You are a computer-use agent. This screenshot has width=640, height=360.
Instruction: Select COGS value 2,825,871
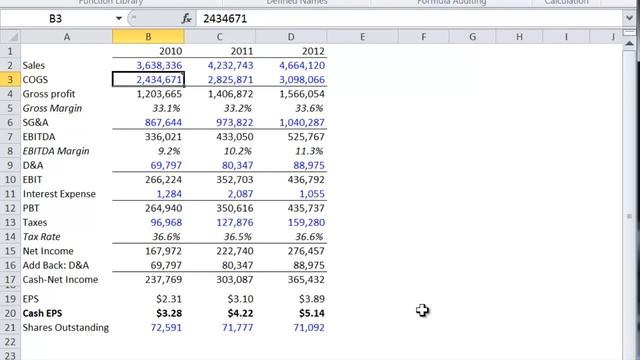pyautogui.click(x=220, y=80)
